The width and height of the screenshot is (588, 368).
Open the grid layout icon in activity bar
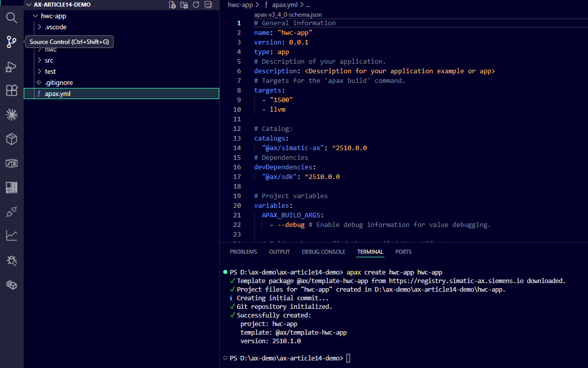[x=12, y=188]
